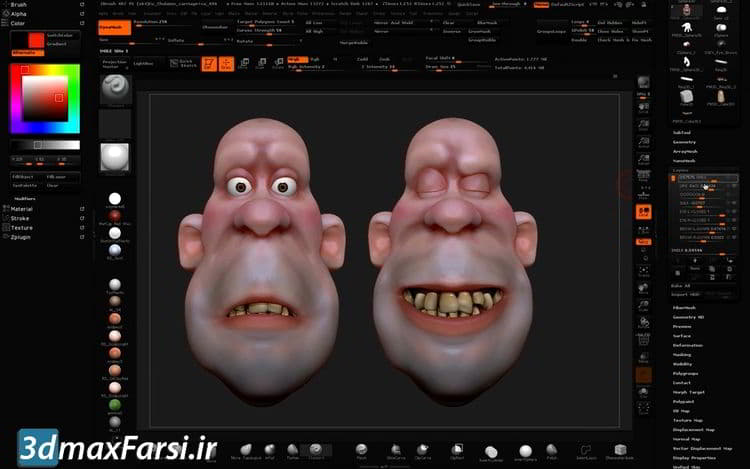Expand the Material palette
The width and height of the screenshot is (750, 469).
tap(22, 209)
